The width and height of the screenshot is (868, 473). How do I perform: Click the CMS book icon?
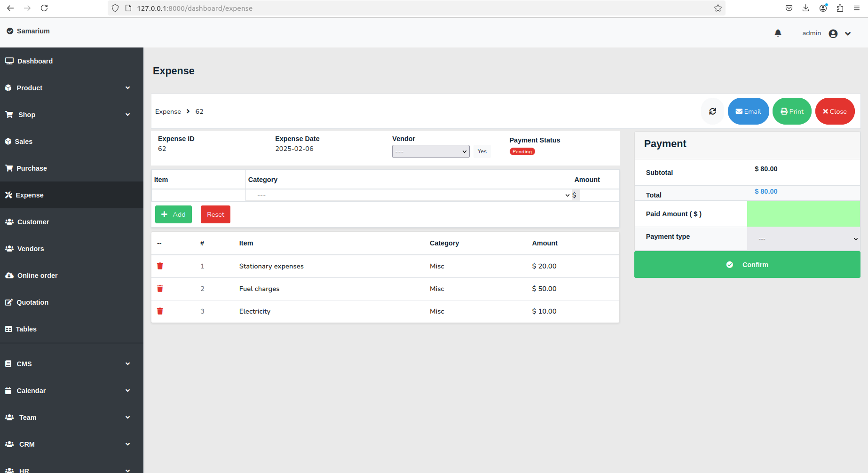pyautogui.click(x=8, y=364)
